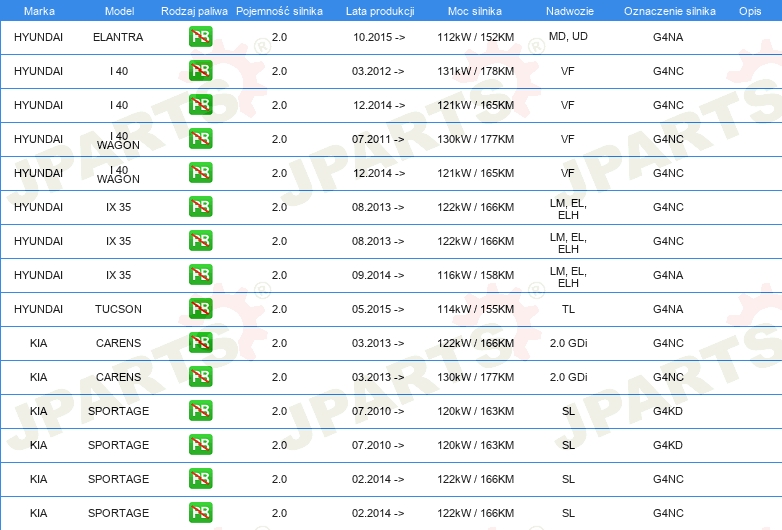This screenshot has width=782, height=530.
Task: Click the fuel icon in the Hyundai Tucson row
Action: click(200, 309)
